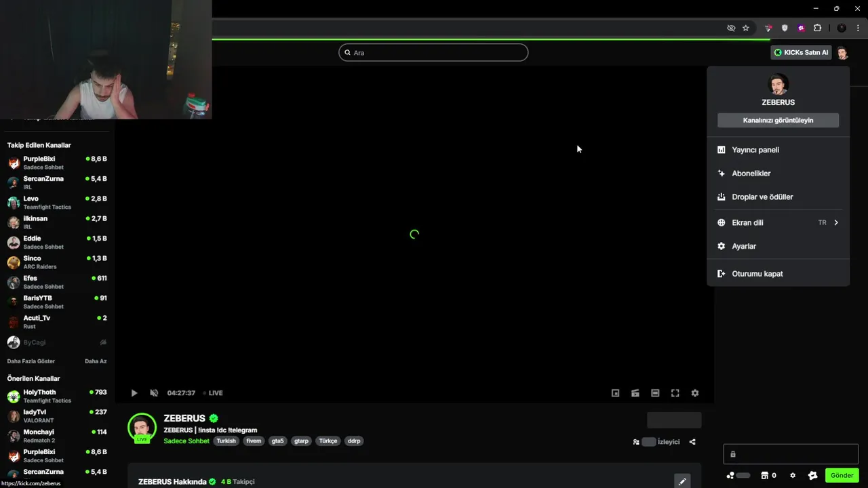
Task: Expand the Ekran dili language submenu
Action: point(778,223)
